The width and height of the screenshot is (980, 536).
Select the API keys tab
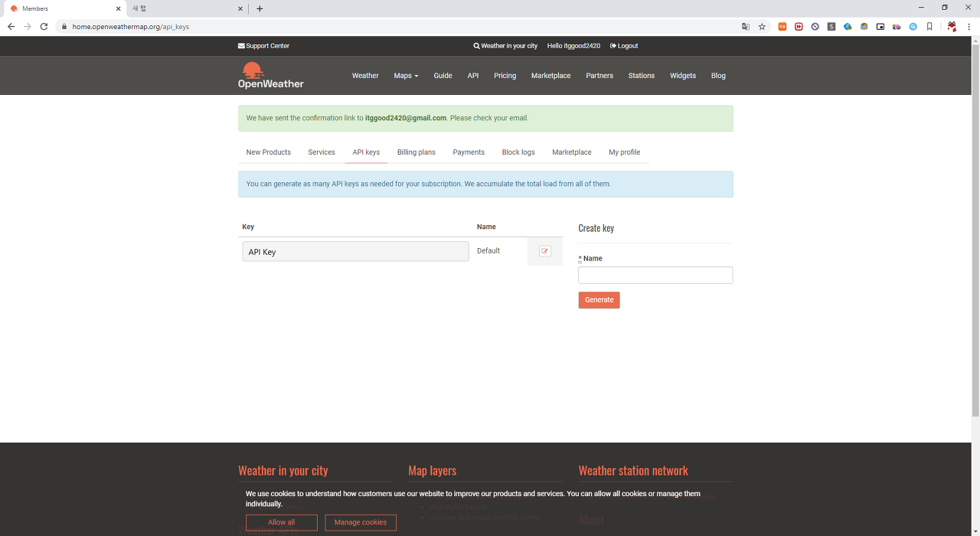pyautogui.click(x=366, y=152)
